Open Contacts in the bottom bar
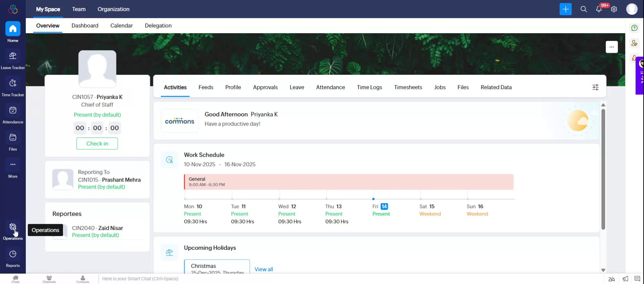 [83, 279]
